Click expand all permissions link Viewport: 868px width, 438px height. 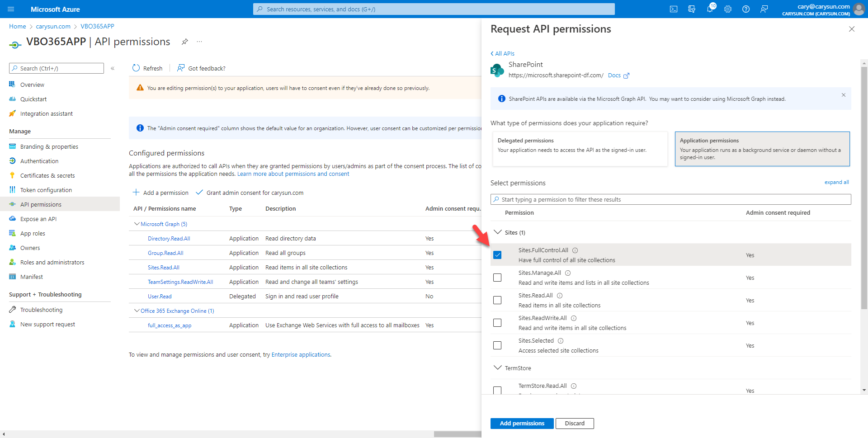coord(836,182)
